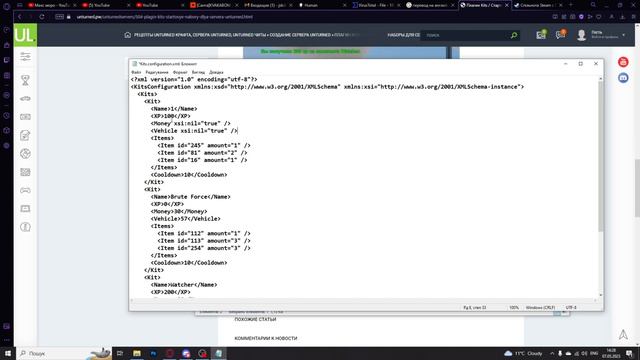Open the sliders settings icon in the site sidebar

[25, 57]
